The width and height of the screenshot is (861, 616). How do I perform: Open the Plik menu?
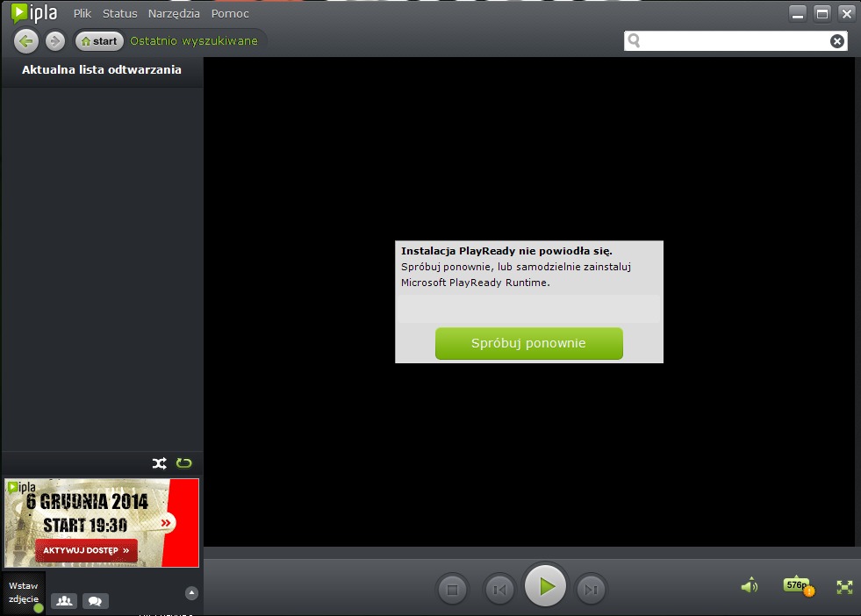point(83,14)
